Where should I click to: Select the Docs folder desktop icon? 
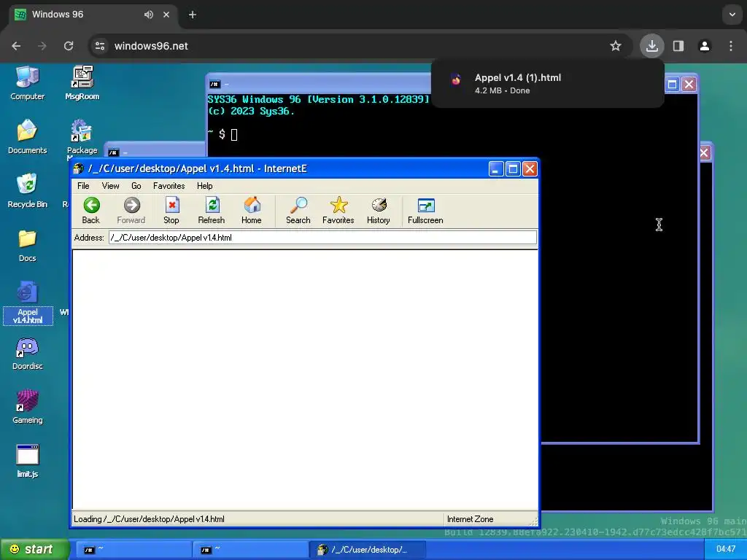tap(27, 245)
